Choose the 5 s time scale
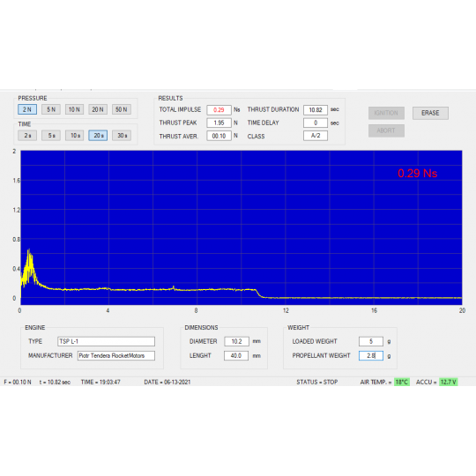Viewport: 476px width, 476px height. tap(51, 136)
